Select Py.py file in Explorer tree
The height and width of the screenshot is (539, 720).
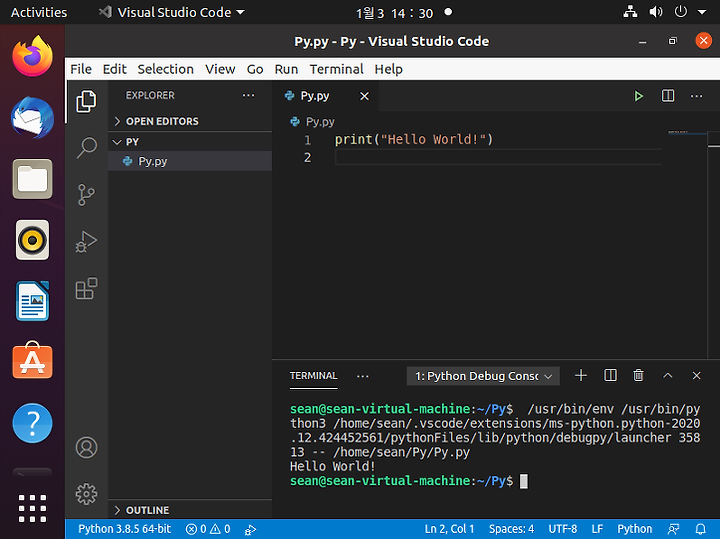[x=190, y=161]
